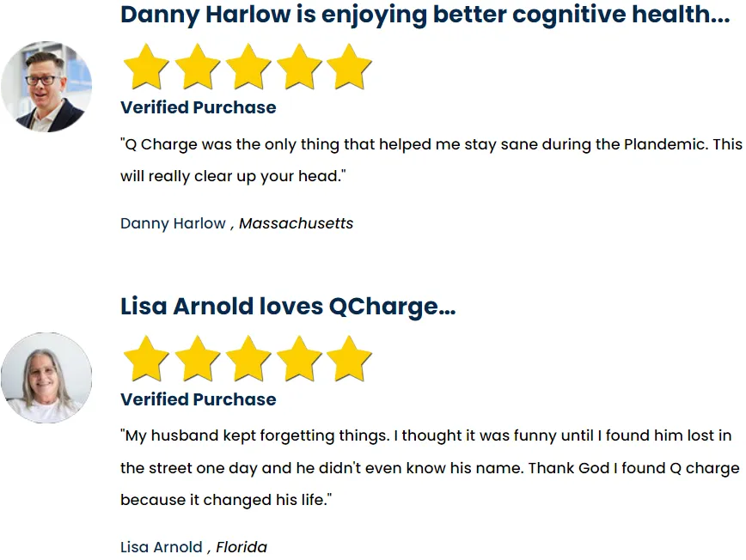
Task: Click Danny Harlow's profile photo
Action: click(x=46, y=87)
